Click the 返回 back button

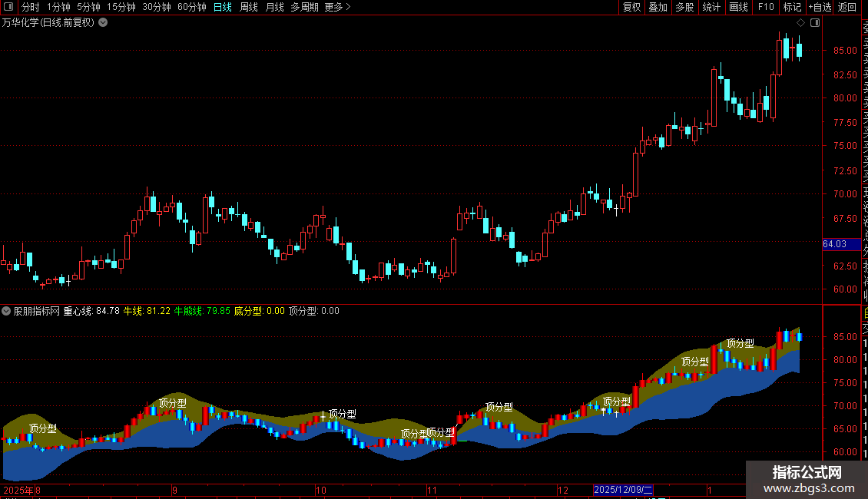[x=847, y=7]
